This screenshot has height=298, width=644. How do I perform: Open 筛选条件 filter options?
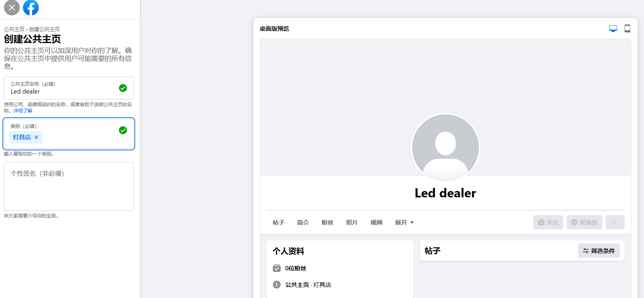[599, 251]
